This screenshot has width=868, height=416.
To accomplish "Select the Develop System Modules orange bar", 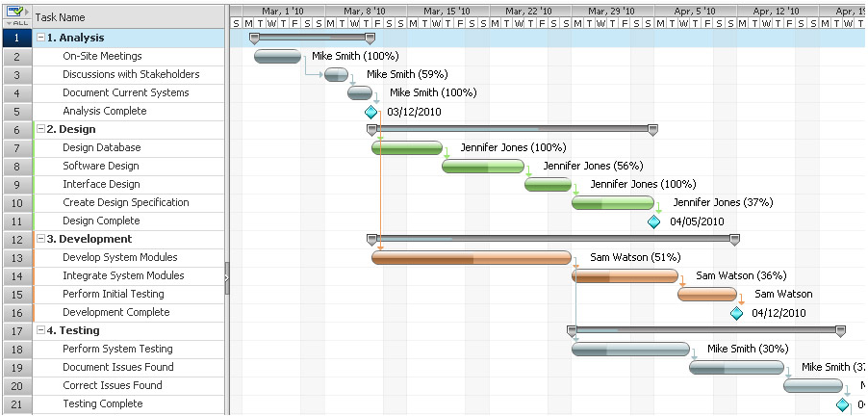I will 472,257.
